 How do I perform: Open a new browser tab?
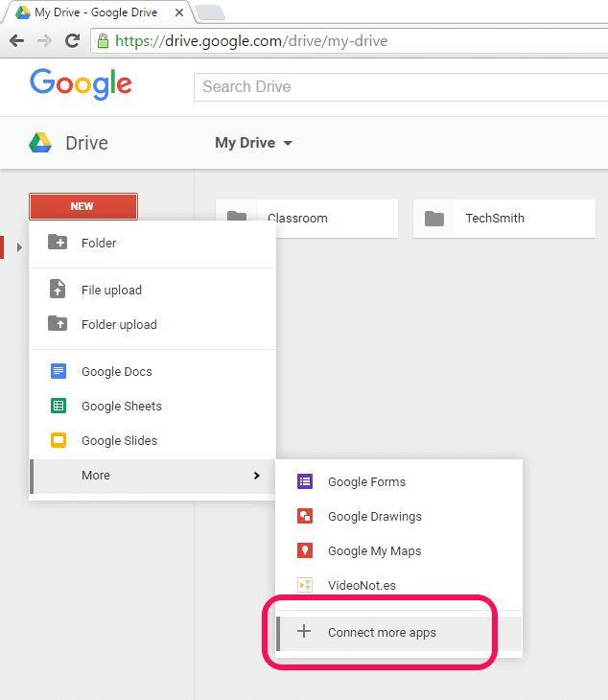[x=211, y=13]
